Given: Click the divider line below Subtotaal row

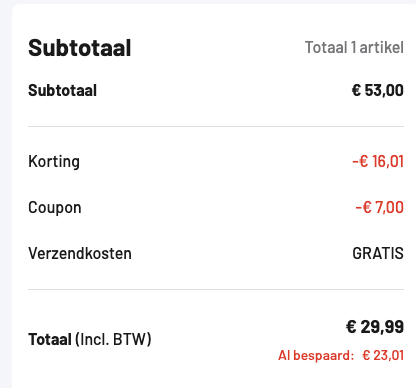Looking at the screenshot, I should coord(216,127).
